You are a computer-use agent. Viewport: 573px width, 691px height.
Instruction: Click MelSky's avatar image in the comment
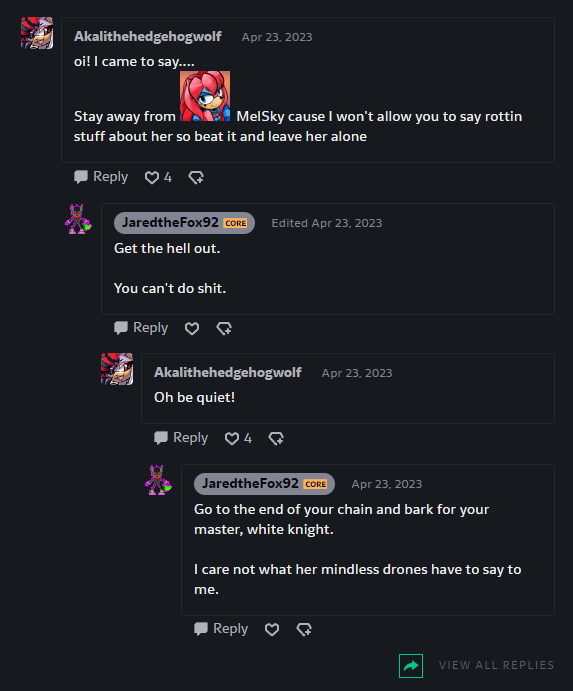(205, 96)
